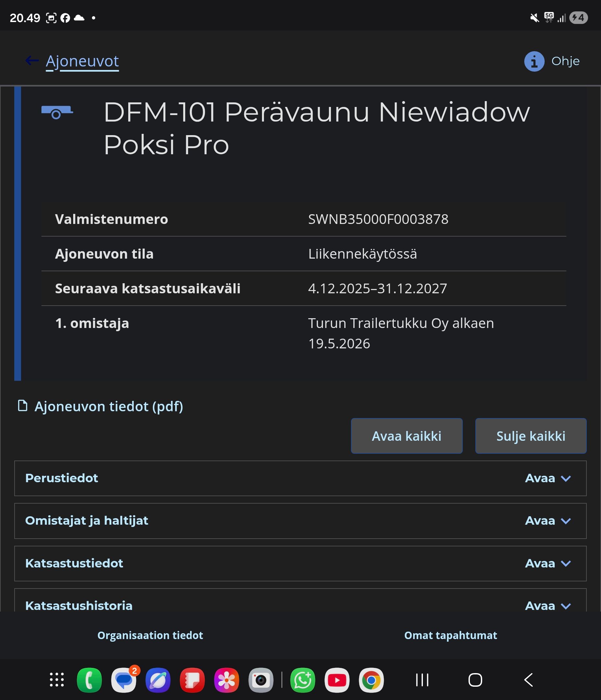Open the Ohje info icon

(534, 62)
